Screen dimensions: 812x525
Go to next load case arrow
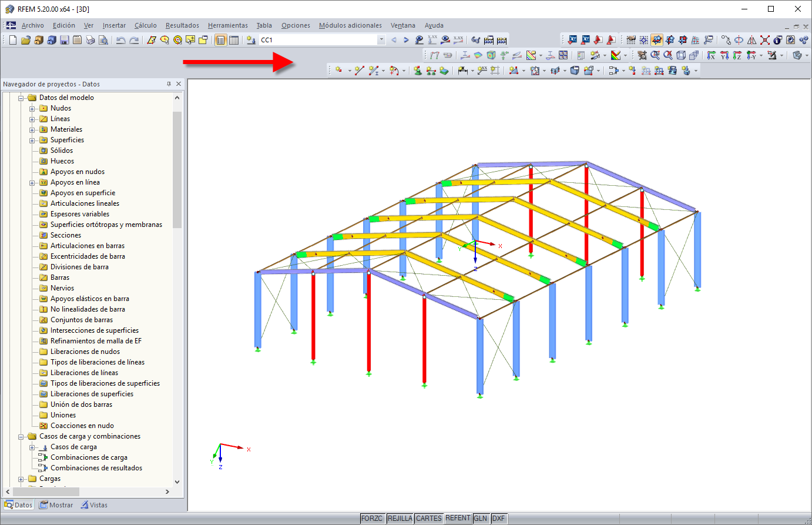[x=406, y=40]
